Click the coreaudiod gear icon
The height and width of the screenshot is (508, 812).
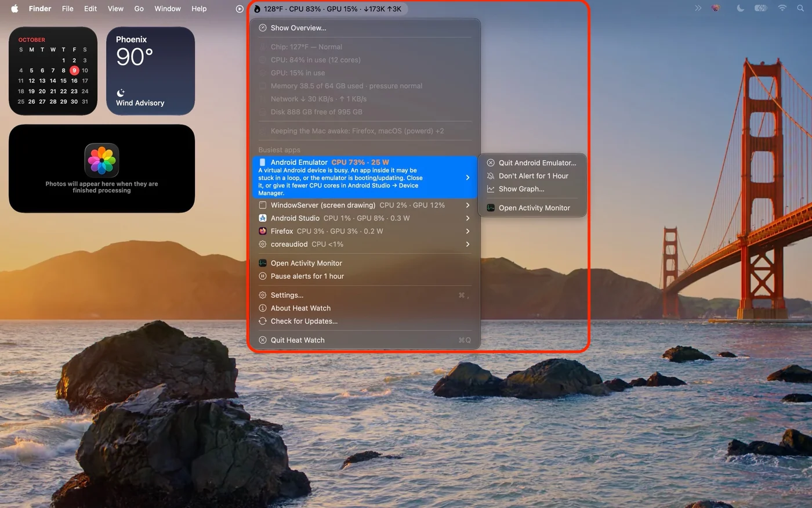click(262, 244)
